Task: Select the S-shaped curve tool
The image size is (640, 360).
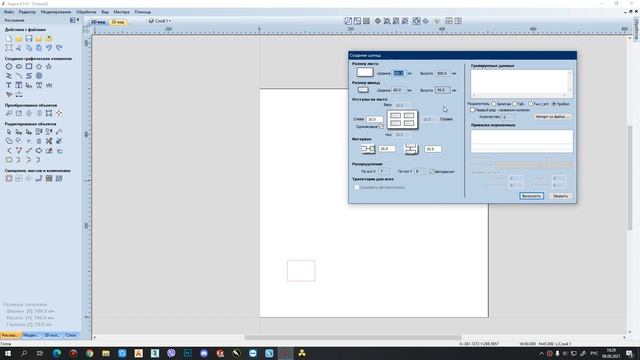Action: [x=29, y=76]
